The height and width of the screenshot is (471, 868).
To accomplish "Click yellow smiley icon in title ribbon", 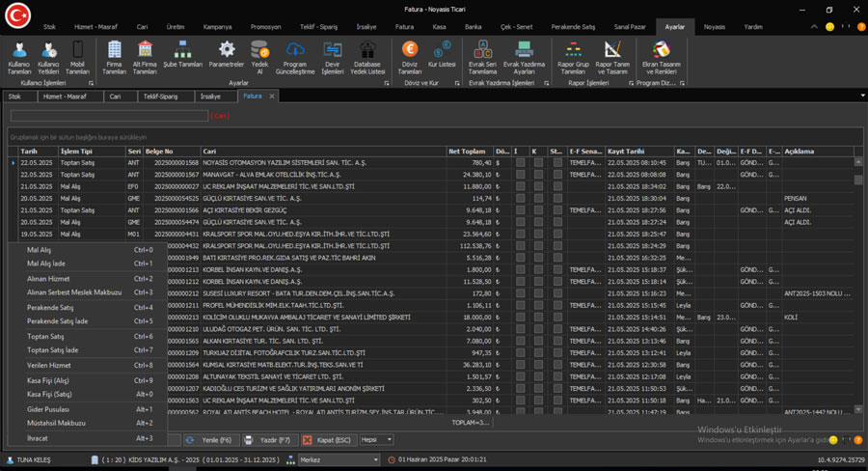I will tap(829, 27).
